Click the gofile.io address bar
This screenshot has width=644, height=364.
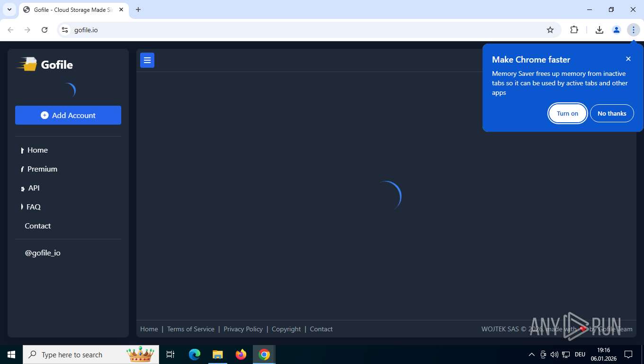pos(308,30)
